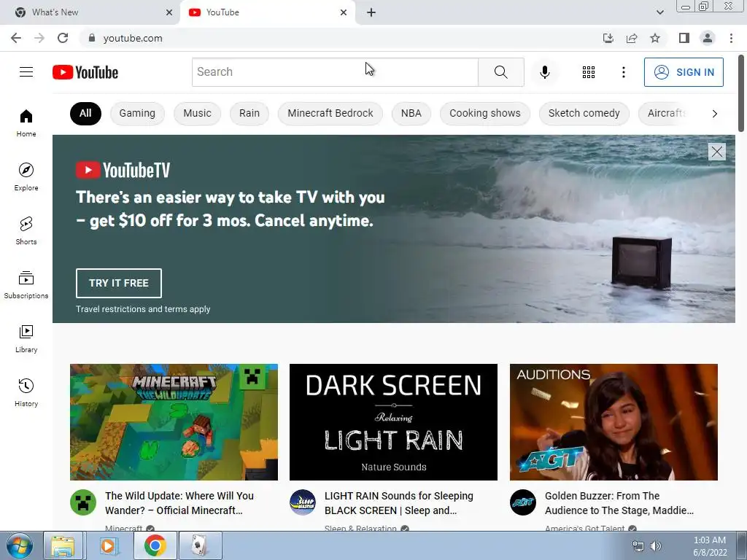Go to Home in sidebar
This screenshot has height=560, width=747.
[26, 122]
